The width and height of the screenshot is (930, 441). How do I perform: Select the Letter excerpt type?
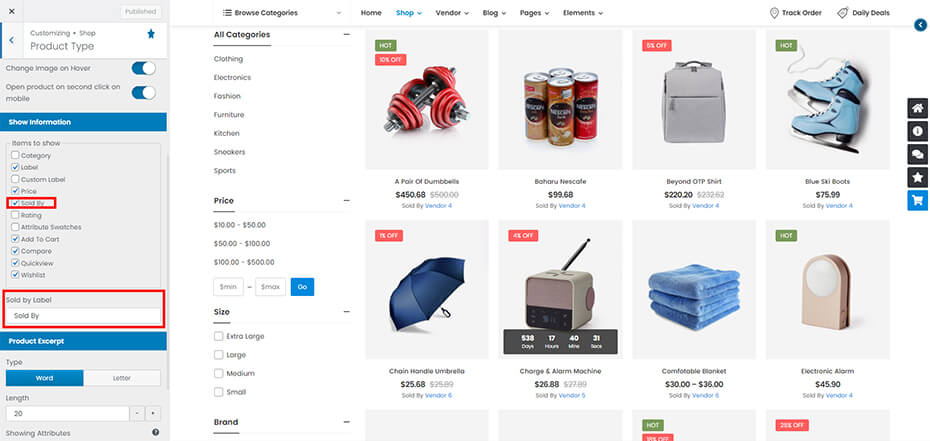tap(122, 378)
